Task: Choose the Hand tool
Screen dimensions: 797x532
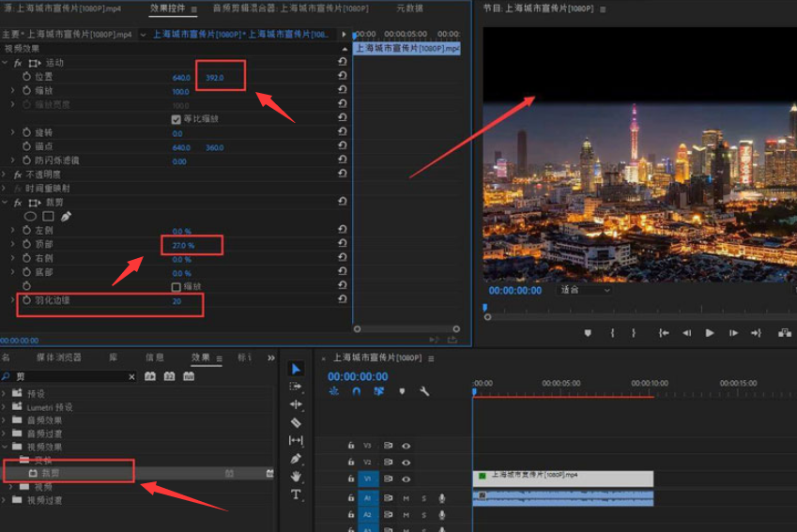Action: tap(296, 477)
